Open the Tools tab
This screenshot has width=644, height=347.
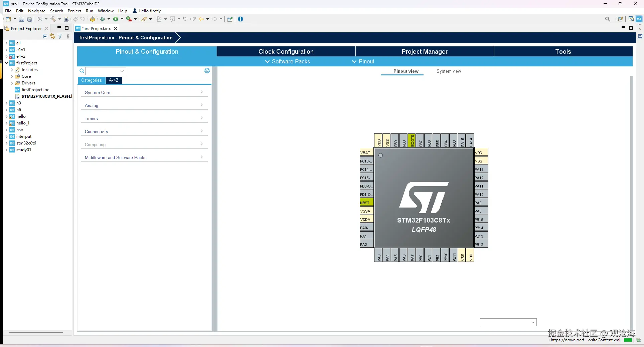pos(563,51)
